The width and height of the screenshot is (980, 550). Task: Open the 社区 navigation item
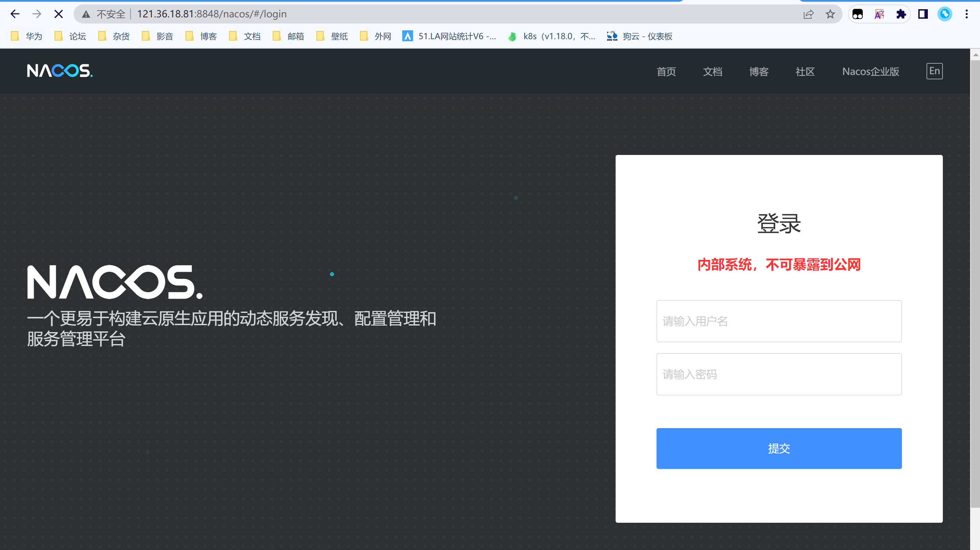coord(805,72)
